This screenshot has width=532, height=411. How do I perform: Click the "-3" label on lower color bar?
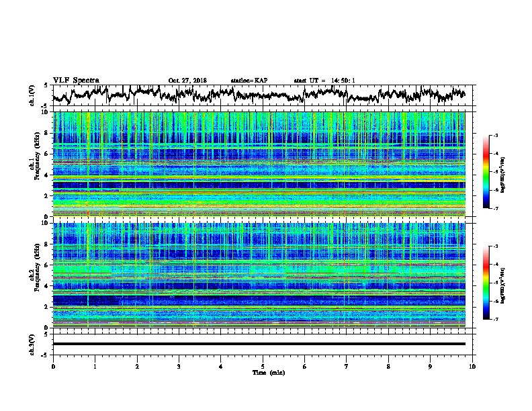click(496, 246)
